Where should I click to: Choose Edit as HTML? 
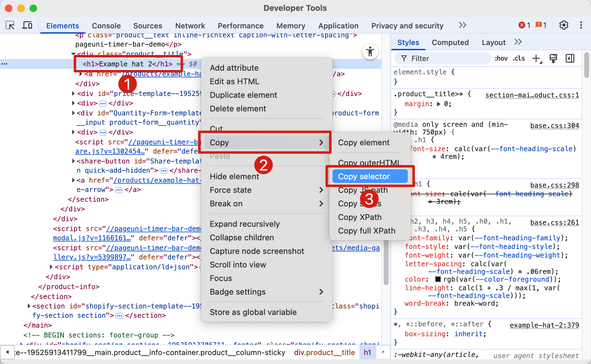click(267, 81)
